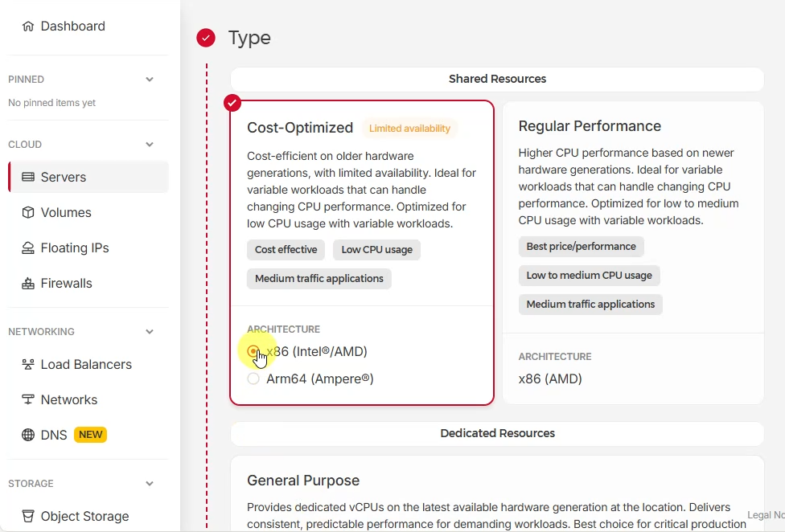Collapse the Storage section chevron

click(x=150, y=484)
